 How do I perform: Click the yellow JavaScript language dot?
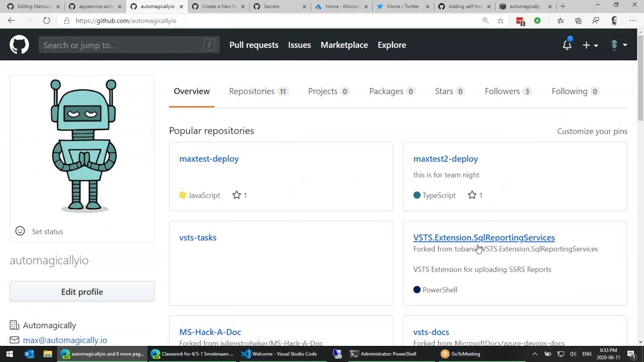tap(183, 195)
